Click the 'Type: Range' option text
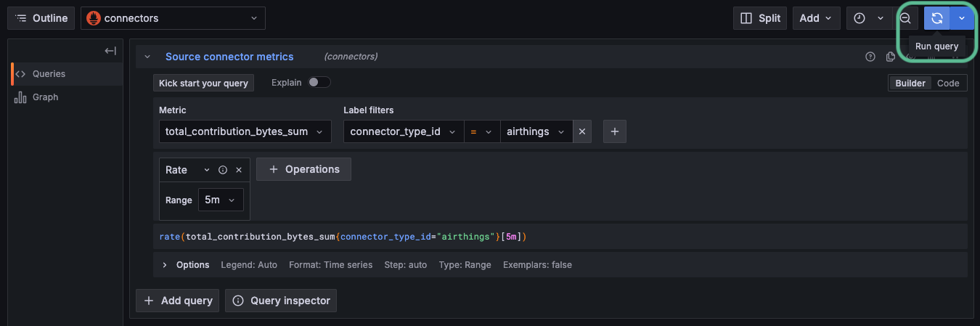 point(465,265)
